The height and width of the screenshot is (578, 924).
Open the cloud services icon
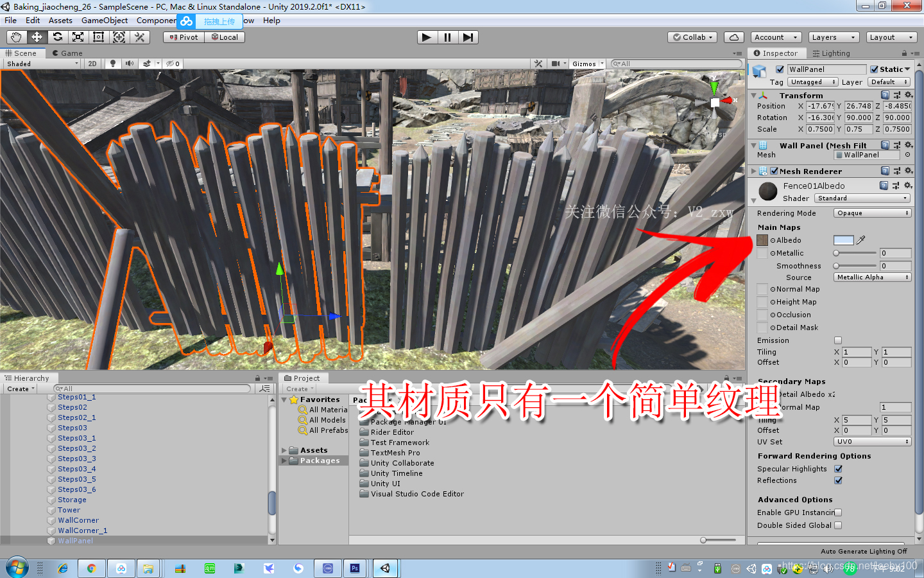[734, 37]
